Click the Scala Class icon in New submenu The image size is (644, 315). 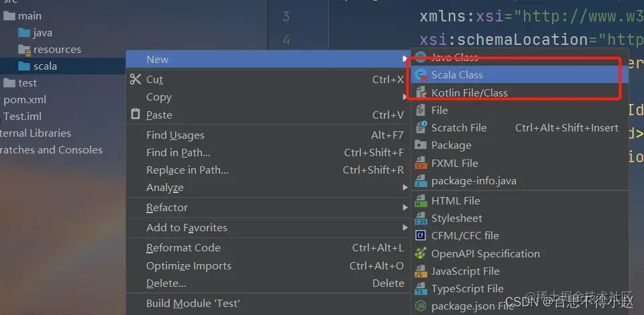(x=421, y=74)
